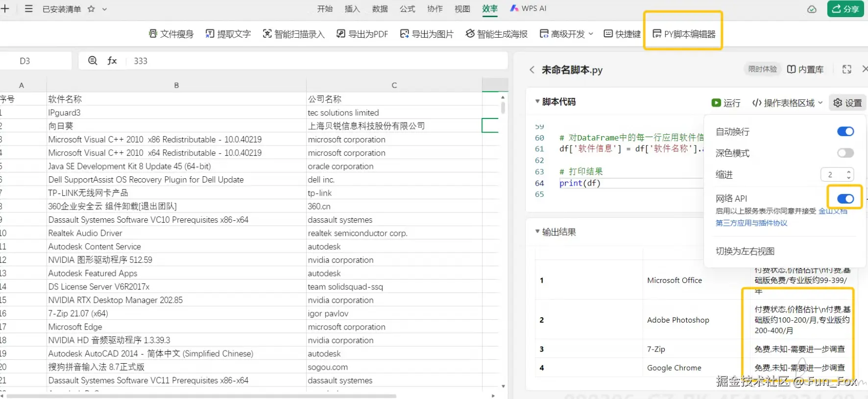Click cell Realtek Audio Driver

click(x=176, y=233)
